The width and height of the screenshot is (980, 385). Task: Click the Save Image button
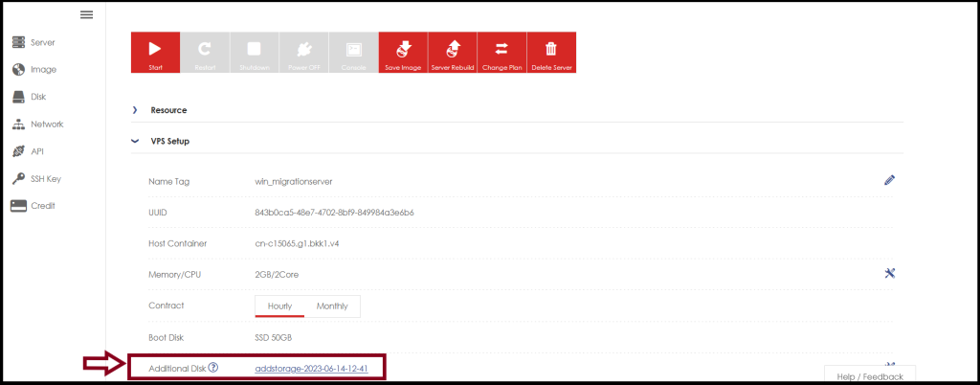pyautogui.click(x=403, y=53)
